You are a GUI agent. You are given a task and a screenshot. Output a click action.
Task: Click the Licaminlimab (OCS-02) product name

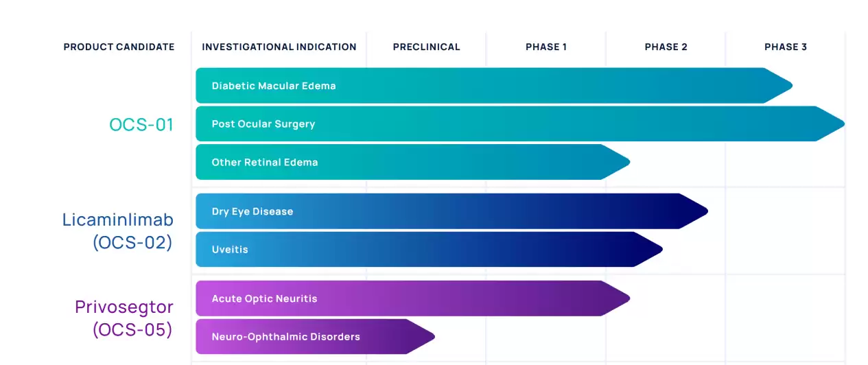click(117, 231)
